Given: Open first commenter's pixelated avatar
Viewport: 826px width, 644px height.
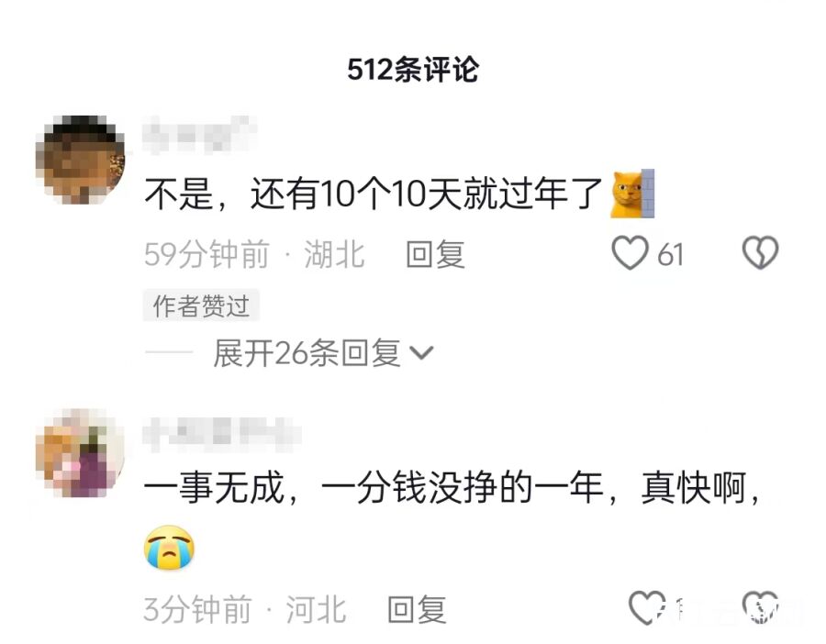Looking at the screenshot, I should 80,160.
